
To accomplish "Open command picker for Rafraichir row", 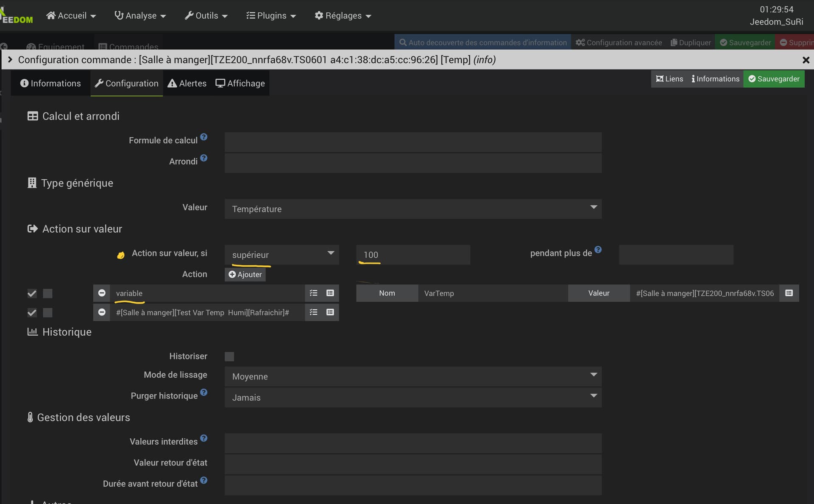I will tap(330, 312).
